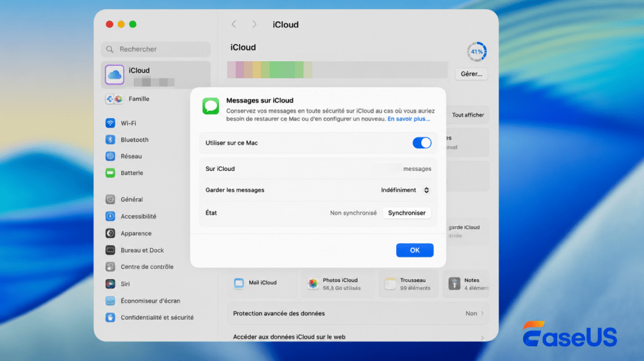Image resolution: width=644 pixels, height=361 pixels.
Task: Open Bureau et Dock icon
Action: pos(110,250)
